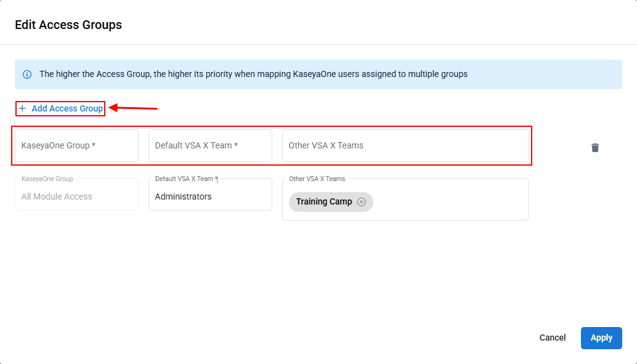Click the access group priority message text
This screenshot has height=364, width=637.
[253, 75]
